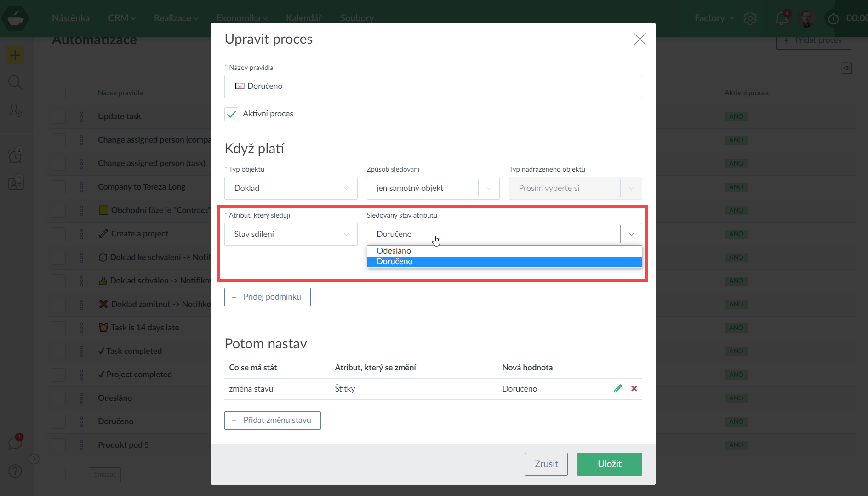Screen dimensions: 868x496
Task: Click the yellow plus add button
Action: pyautogui.click(x=15, y=55)
